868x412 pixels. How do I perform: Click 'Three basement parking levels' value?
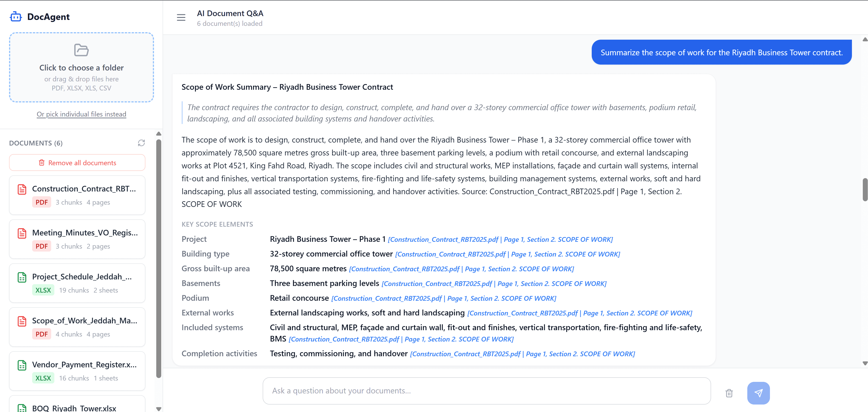(325, 284)
